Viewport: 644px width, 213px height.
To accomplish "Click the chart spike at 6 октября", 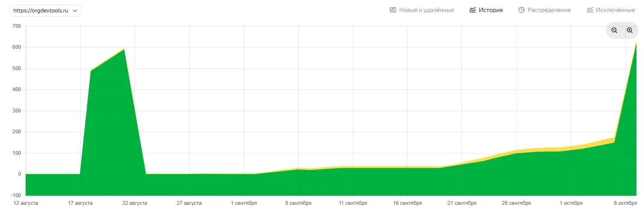I will click(635, 45).
